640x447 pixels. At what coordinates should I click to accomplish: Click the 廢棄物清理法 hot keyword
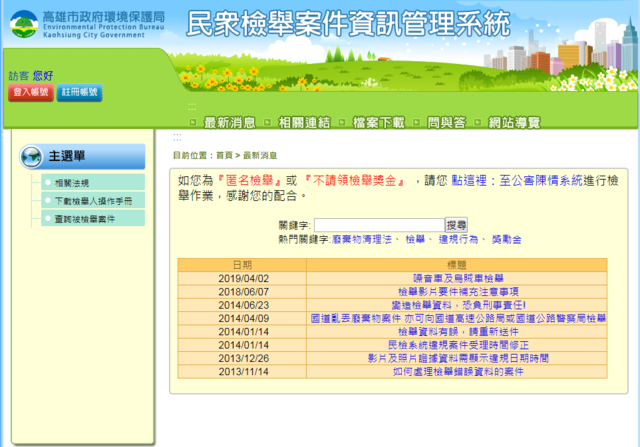pos(362,239)
